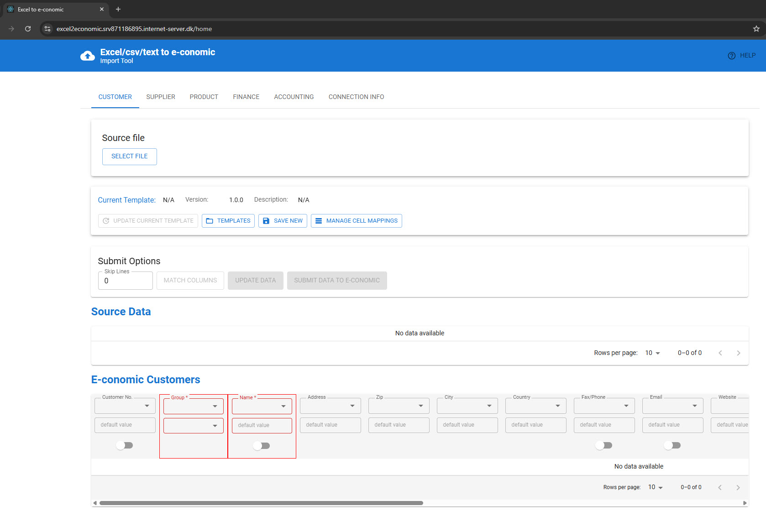Image resolution: width=766 pixels, height=532 pixels.
Task: Go to previous page in Source Data
Action: [720, 353]
